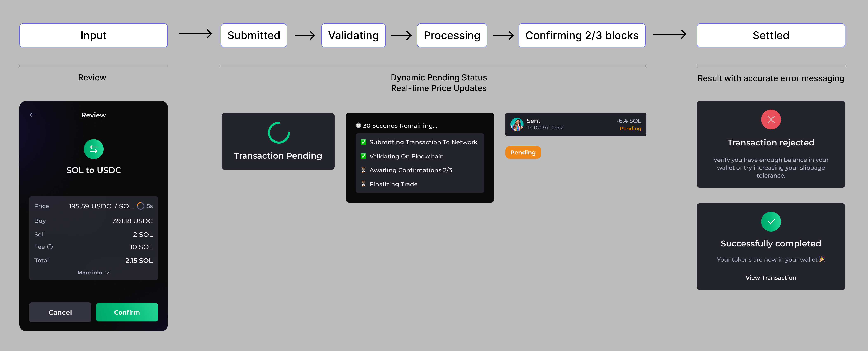Click the orange Pending status badge
The image size is (868, 351).
523,152
